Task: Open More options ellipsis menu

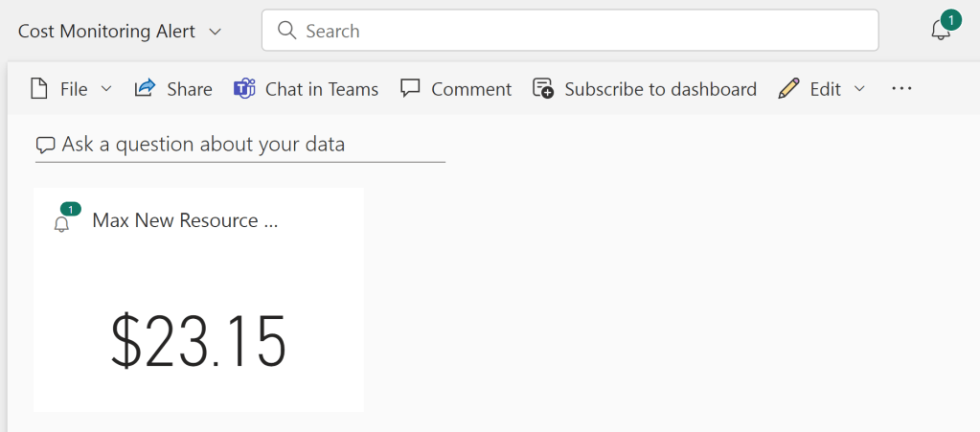Action: pyautogui.click(x=901, y=88)
